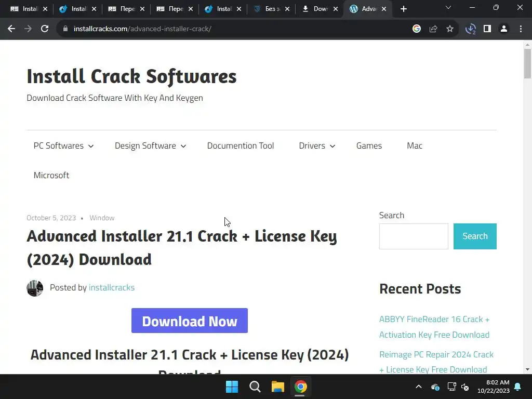Click the URL address bar text
Viewport: 532px width, 399px height.
[x=142, y=29]
